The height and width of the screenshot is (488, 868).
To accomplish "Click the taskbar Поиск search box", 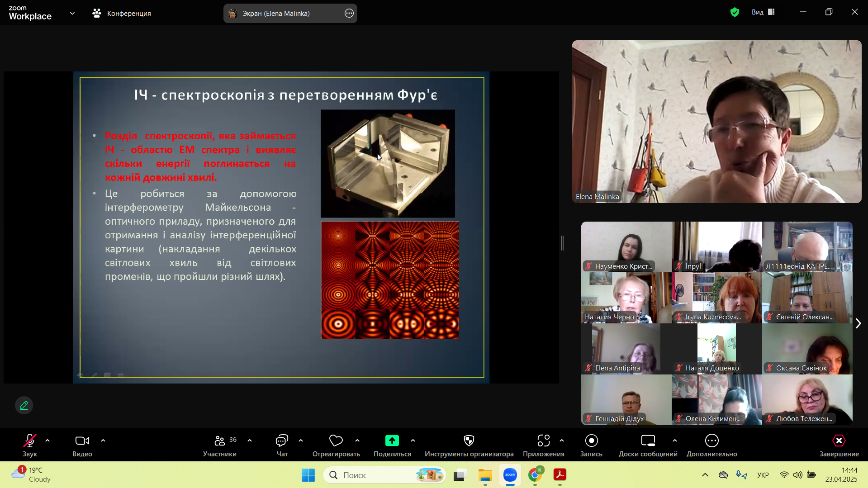I will [384, 475].
